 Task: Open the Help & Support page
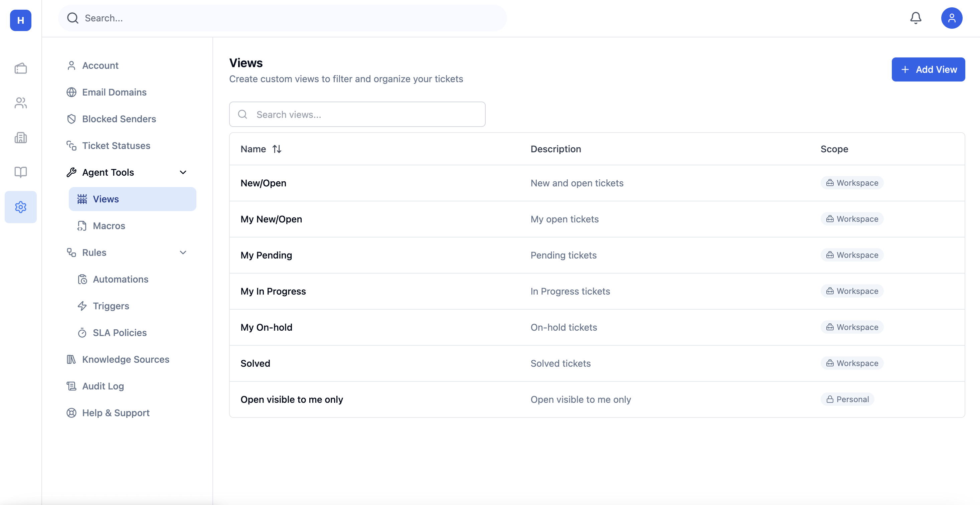[x=115, y=412]
